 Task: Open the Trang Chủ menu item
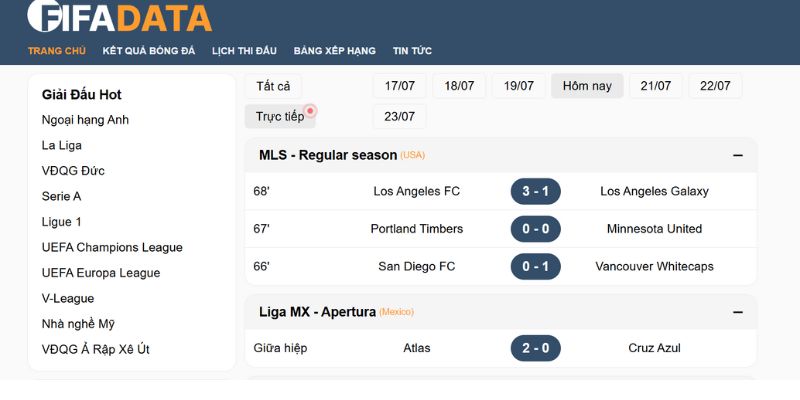click(57, 51)
